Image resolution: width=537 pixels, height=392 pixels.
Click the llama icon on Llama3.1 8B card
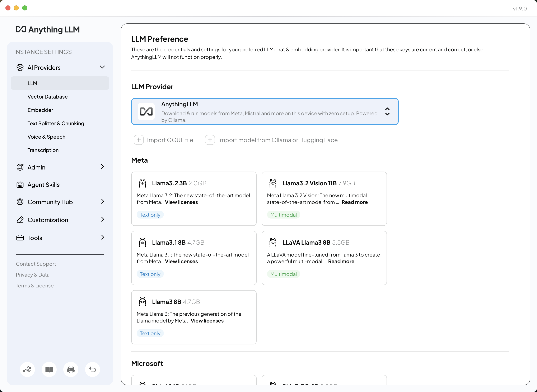(x=143, y=243)
